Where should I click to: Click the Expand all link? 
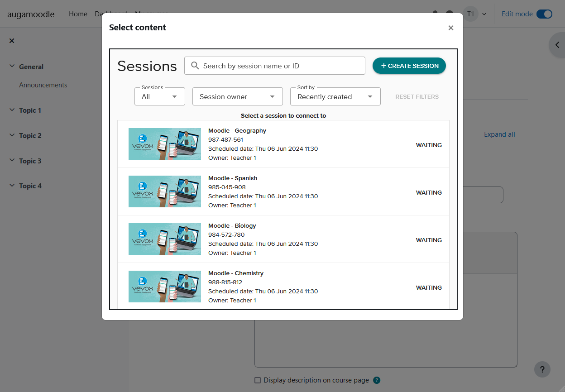[x=499, y=134]
